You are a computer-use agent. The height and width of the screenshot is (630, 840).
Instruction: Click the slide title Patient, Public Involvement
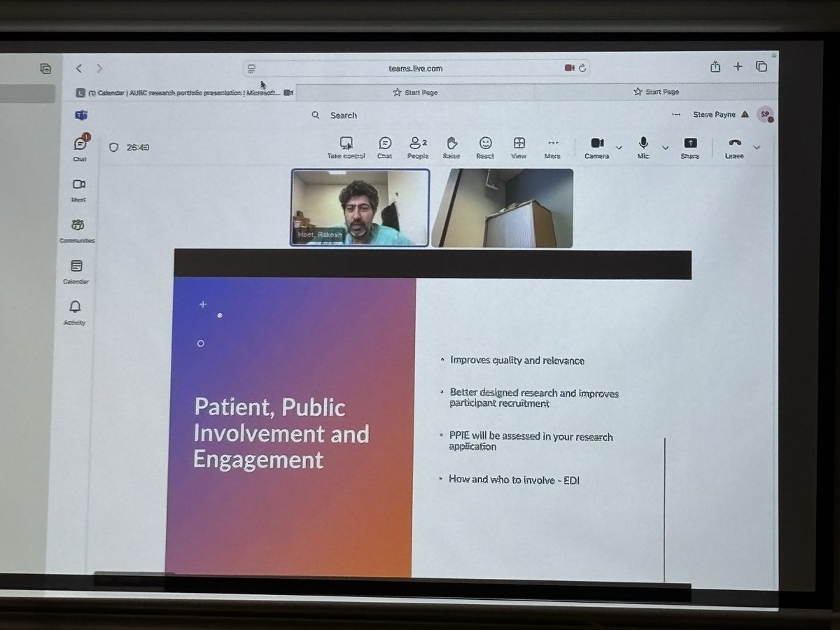[281, 433]
